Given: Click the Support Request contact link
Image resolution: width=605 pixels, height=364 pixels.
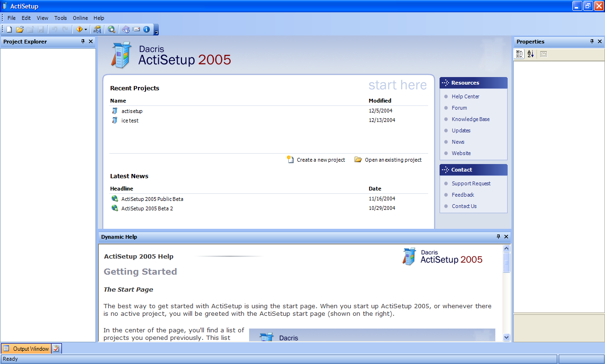Looking at the screenshot, I should tap(471, 183).
